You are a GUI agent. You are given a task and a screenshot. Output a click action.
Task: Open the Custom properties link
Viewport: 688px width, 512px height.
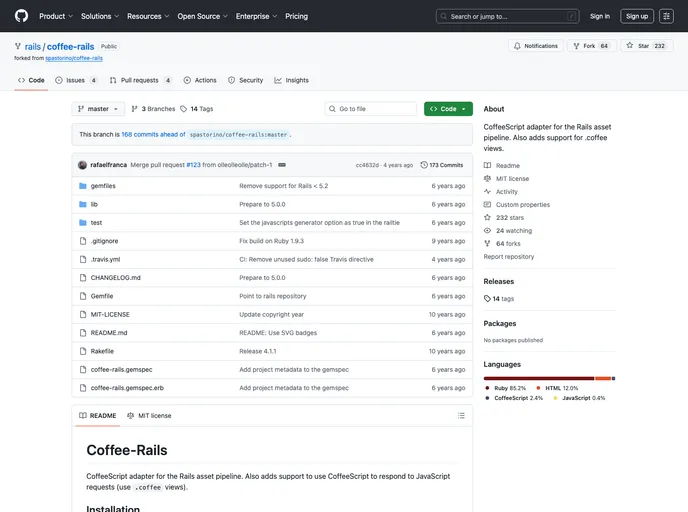pos(523,204)
